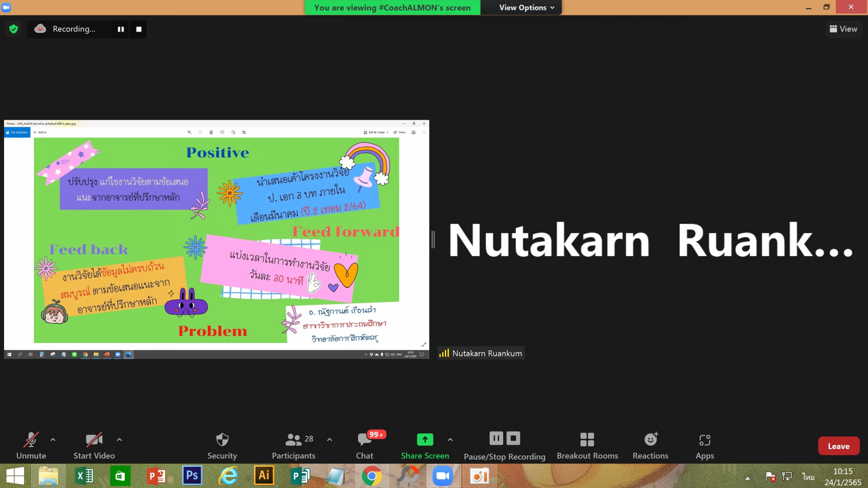Pause the recording in the top bar
The image size is (868, 488).
point(121,29)
